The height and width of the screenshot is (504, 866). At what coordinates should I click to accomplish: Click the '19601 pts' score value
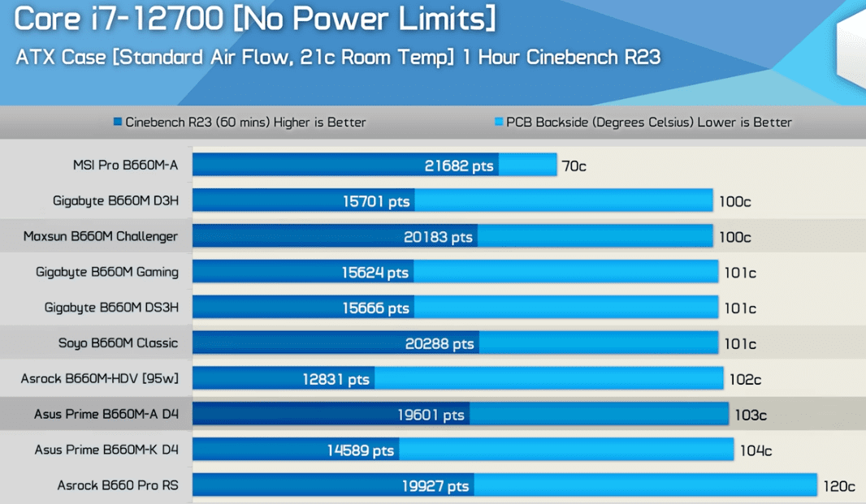click(x=431, y=415)
